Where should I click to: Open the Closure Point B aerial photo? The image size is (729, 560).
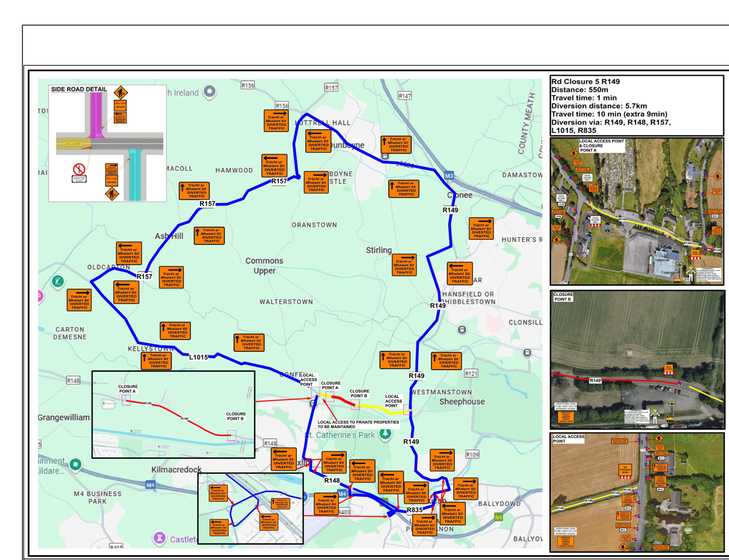637,360
